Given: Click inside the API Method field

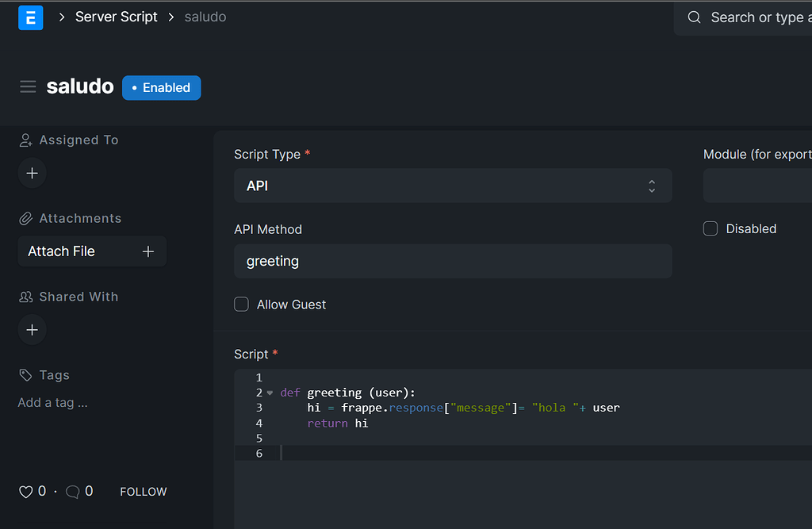Looking at the screenshot, I should (453, 261).
